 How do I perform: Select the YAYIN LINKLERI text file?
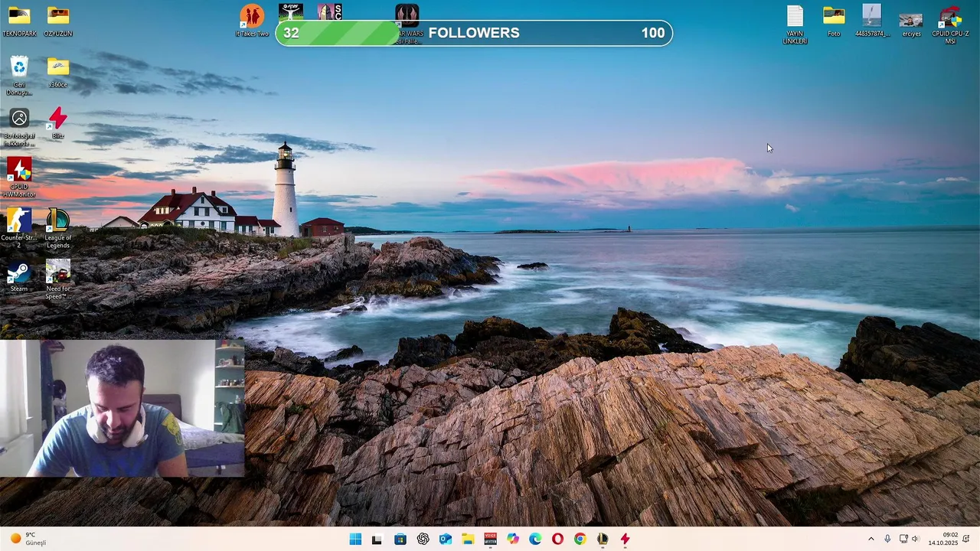[x=795, y=24]
